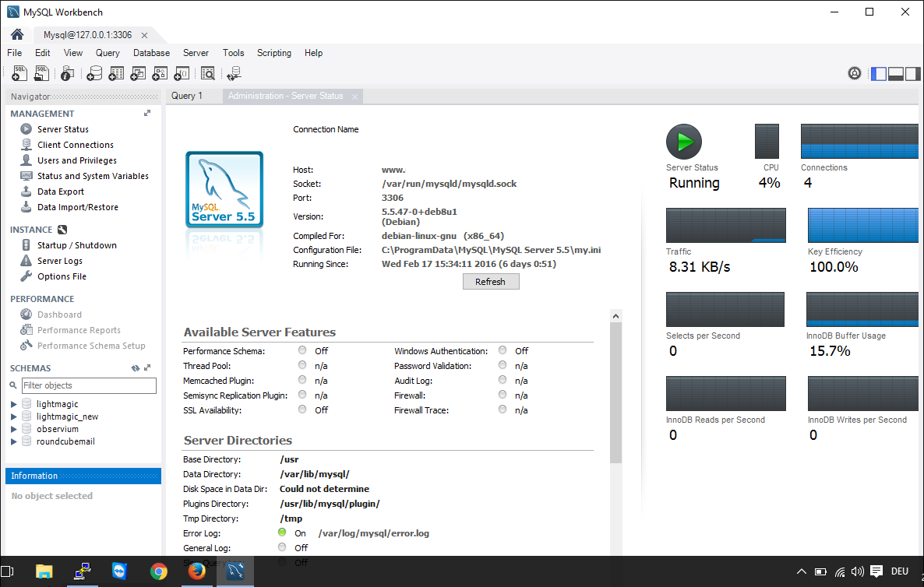Image resolution: width=924 pixels, height=587 pixels.
Task: Open Performance Dashboard
Action: [x=59, y=315]
